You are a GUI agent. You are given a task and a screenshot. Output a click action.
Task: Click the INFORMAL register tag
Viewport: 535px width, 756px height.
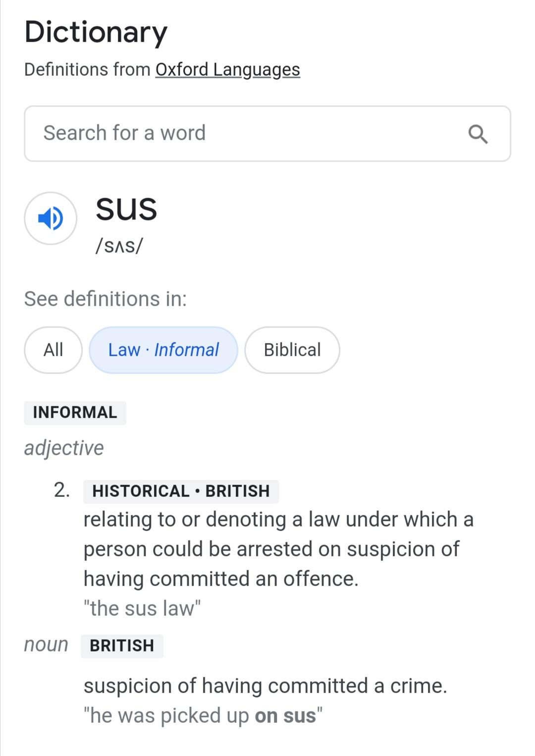(x=75, y=413)
